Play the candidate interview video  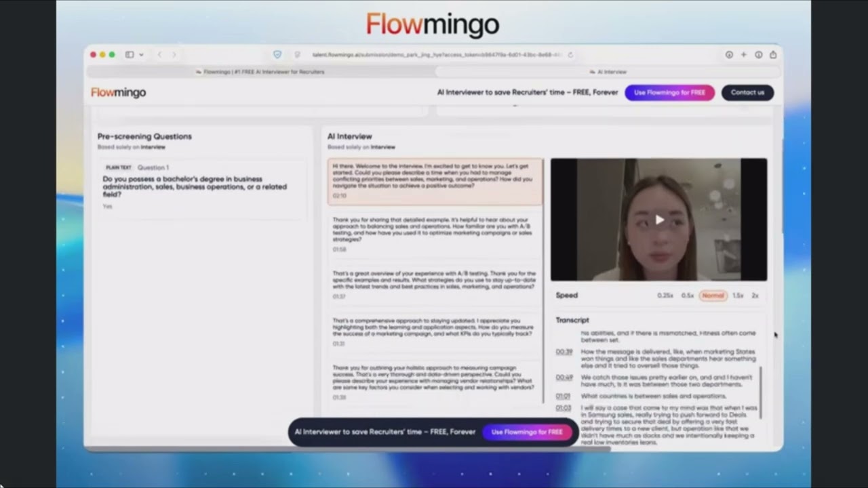[x=659, y=220]
